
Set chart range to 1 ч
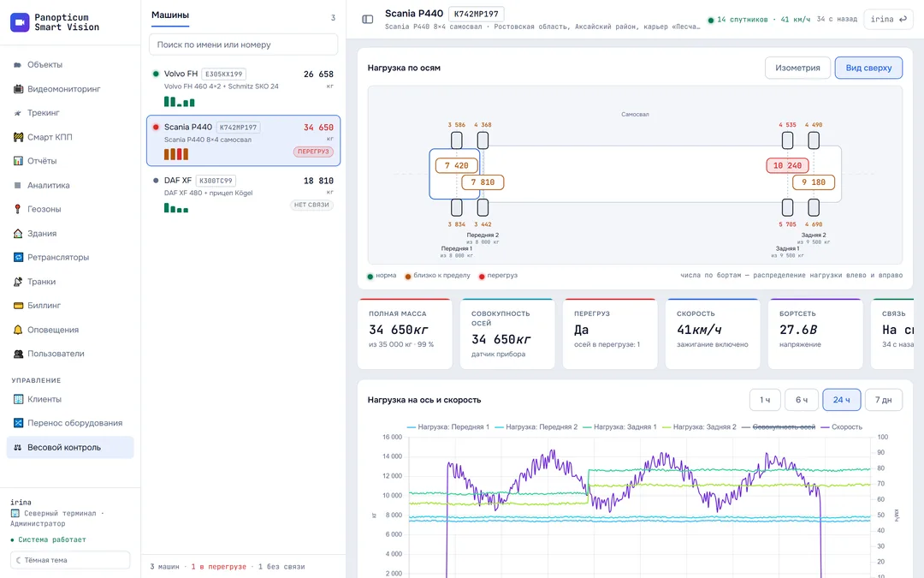pos(765,400)
